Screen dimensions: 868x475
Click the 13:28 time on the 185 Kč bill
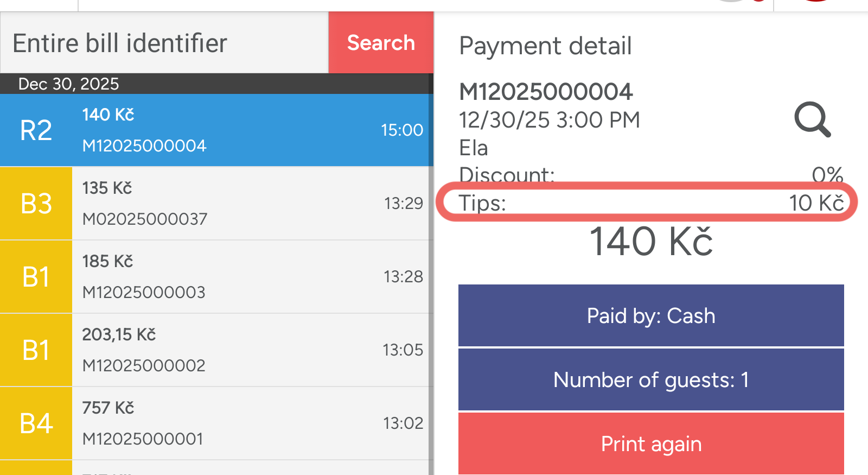[403, 277]
